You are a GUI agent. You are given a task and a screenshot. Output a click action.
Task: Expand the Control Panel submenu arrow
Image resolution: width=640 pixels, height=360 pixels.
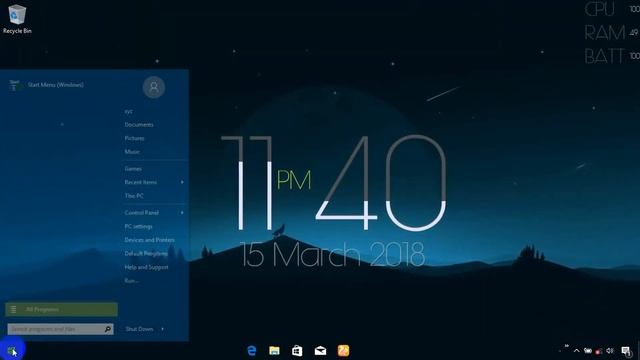[x=182, y=213]
